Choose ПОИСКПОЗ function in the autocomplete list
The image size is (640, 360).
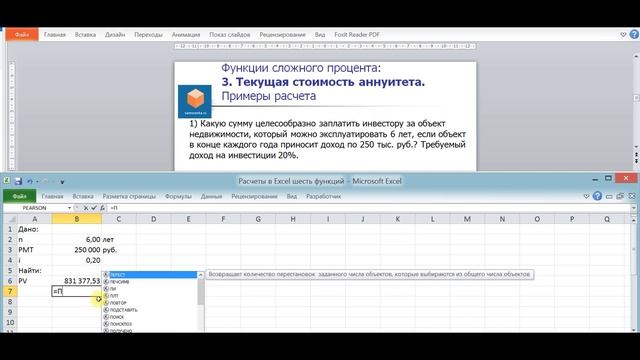point(150,324)
